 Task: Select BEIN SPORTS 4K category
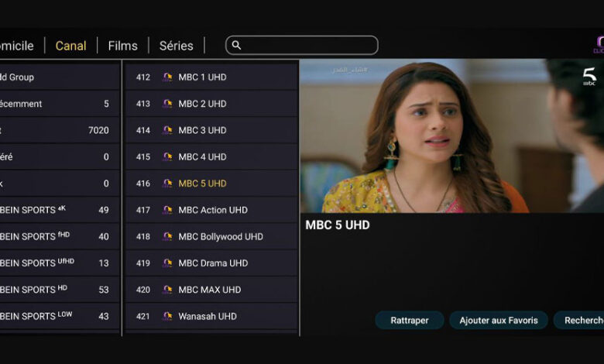(x=59, y=210)
